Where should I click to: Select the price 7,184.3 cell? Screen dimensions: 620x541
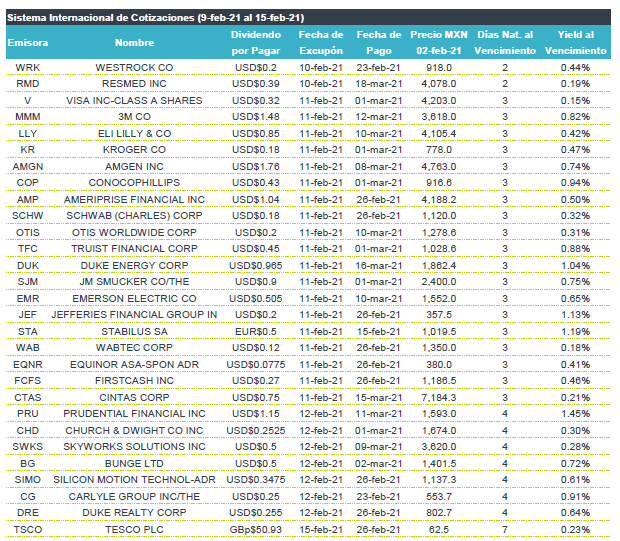[439, 398]
